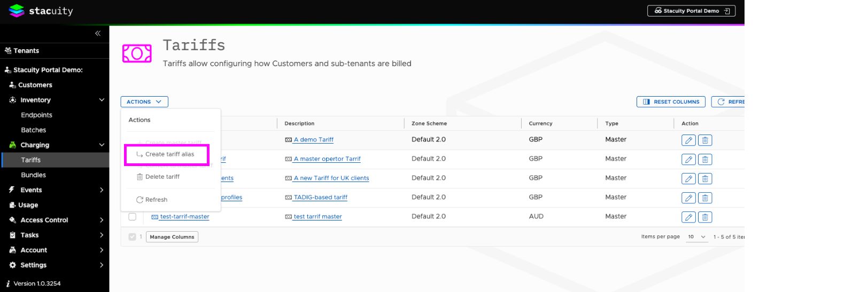
Task: Click the Manage Columns button
Action: tap(172, 237)
